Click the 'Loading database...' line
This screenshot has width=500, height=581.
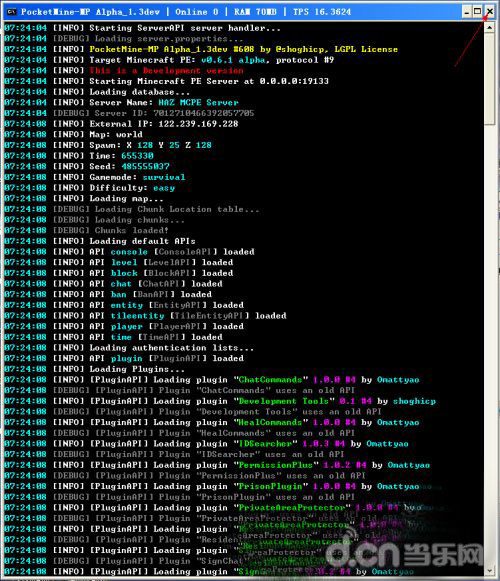(97, 92)
